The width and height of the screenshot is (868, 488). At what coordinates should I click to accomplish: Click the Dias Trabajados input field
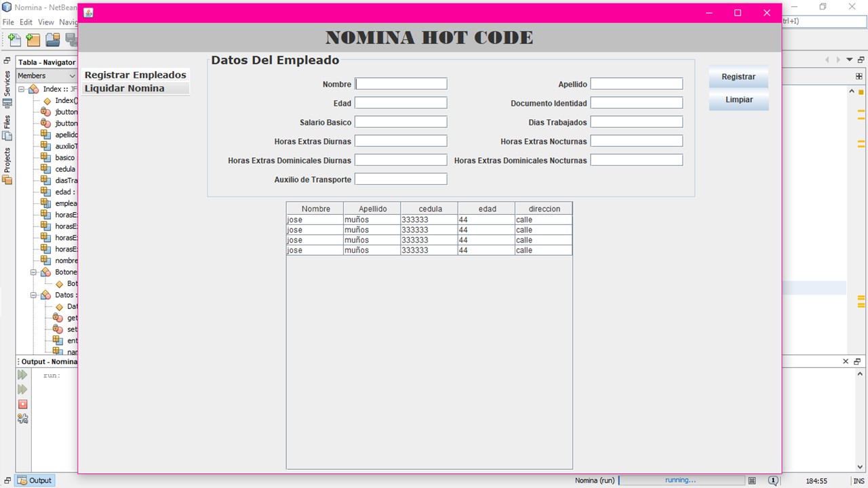click(637, 122)
